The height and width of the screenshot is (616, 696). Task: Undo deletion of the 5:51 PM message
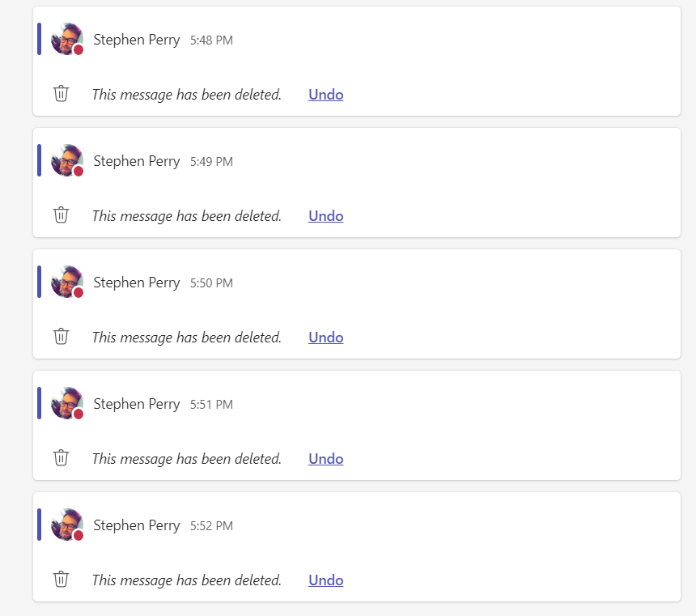[x=325, y=459]
